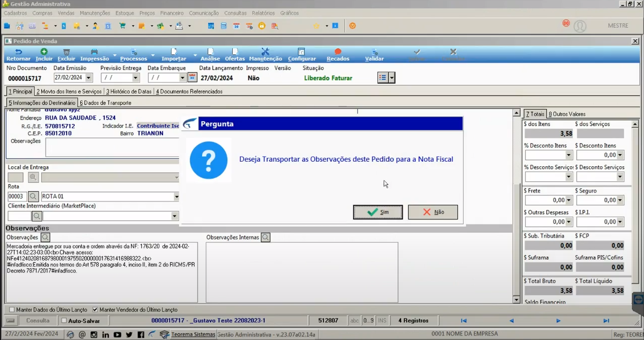Expand the Data Emissão date dropdown
644x340 pixels.
point(89,78)
